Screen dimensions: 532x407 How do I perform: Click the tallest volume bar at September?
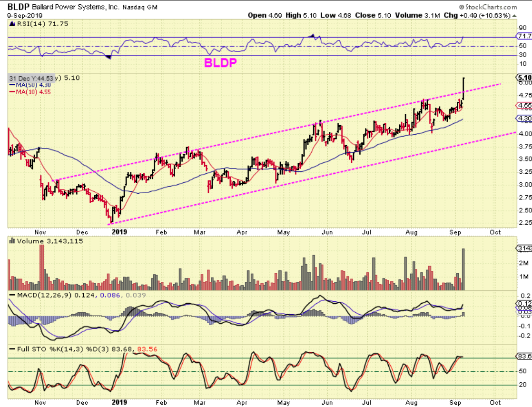(463, 269)
